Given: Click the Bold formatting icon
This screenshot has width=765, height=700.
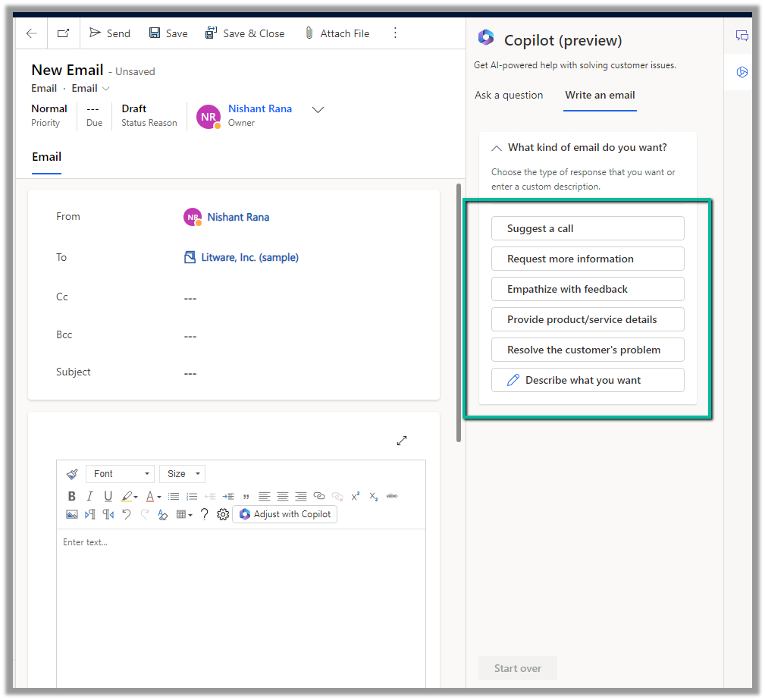Looking at the screenshot, I should tap(72, 496).
